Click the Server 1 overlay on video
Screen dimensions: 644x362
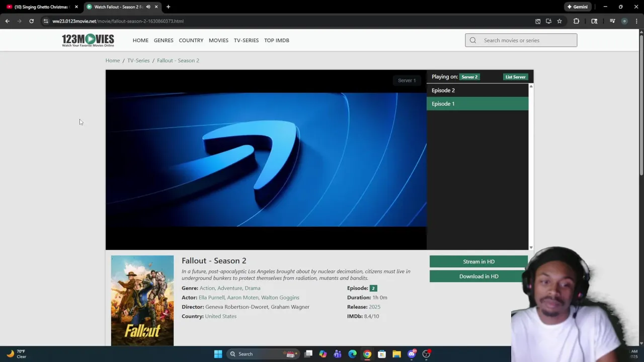pyautogui.click(x=407, y=80)
